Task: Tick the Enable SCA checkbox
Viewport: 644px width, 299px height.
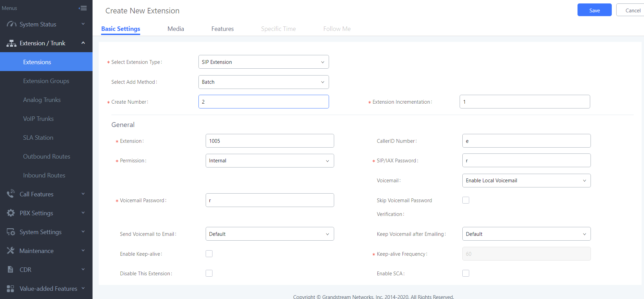Action: pyautogui.click(x=465, y=273)
